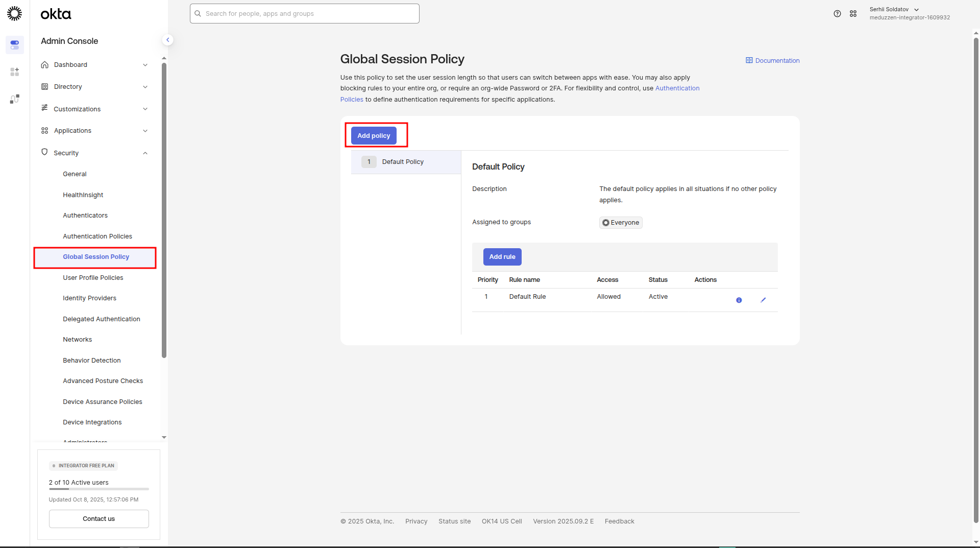
Task: Click the Add policy button
Action: [x=374, y=136]
